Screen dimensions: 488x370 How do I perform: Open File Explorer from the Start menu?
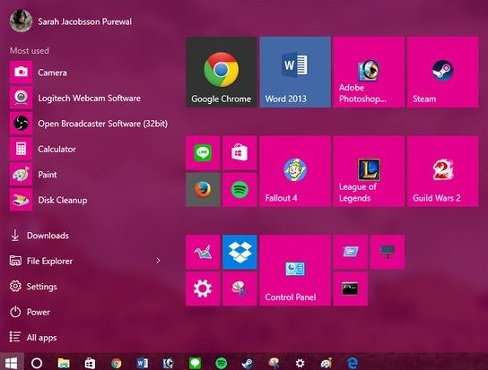(x=41, y=261)
